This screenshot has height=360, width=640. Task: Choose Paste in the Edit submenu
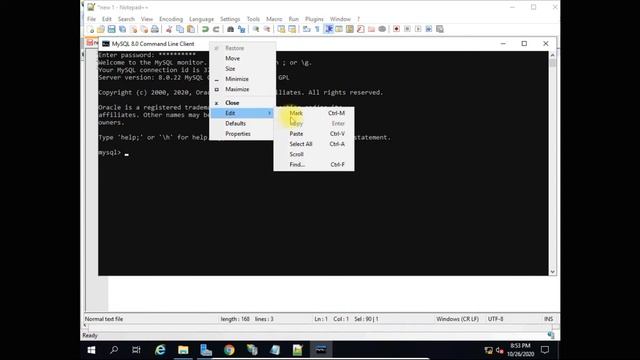click(x=314, y=134)
